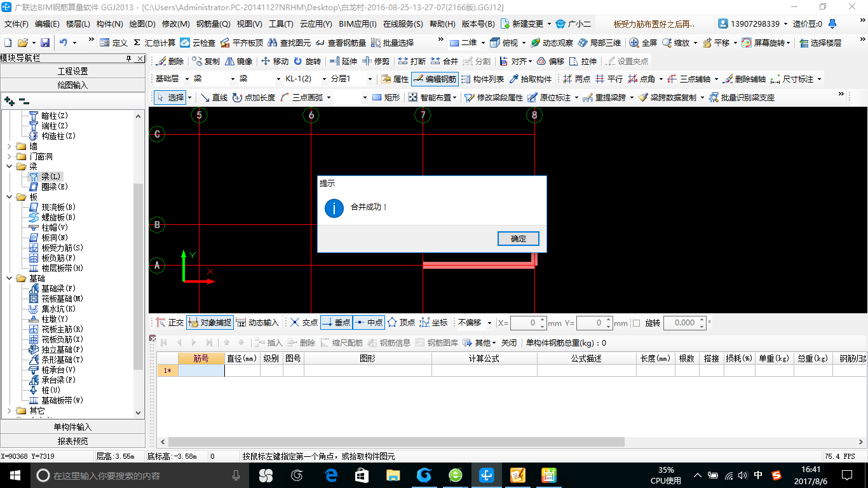The width and height of the screenshot is (868, 488).
Task: Toggle 中点 midpoint snap
Action: [x=369, y=322]
